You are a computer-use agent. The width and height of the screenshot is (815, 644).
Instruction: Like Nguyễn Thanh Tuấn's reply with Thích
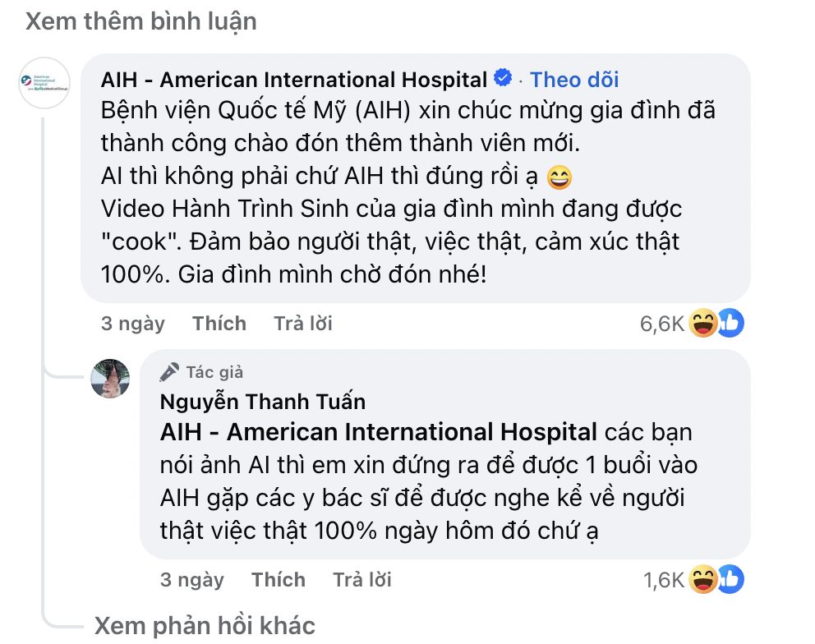(279, 580)
